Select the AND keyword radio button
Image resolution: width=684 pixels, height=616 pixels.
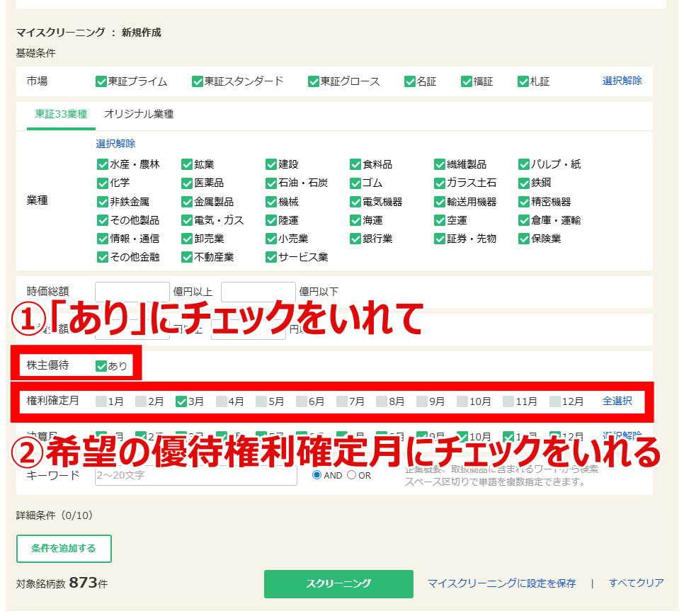(317, 475)
